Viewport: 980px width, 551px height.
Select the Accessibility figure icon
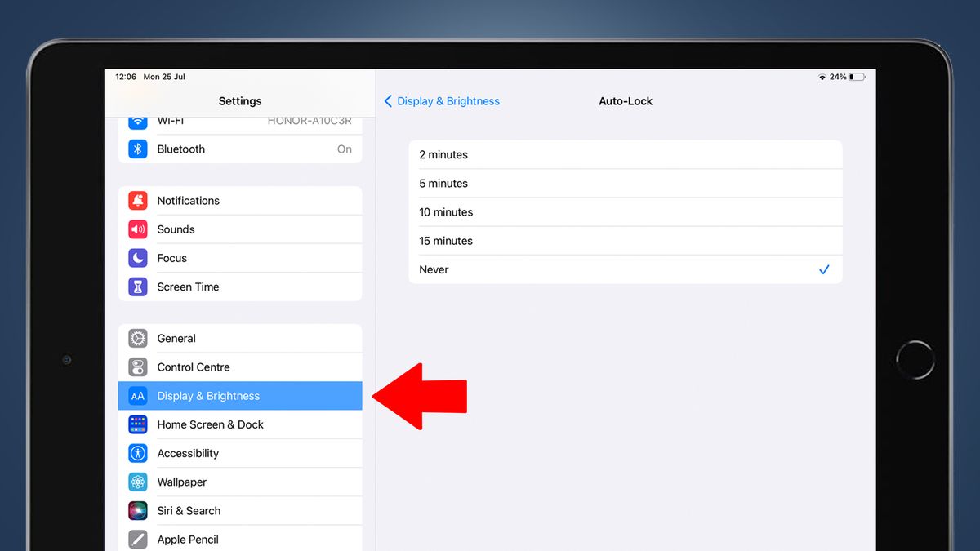coord(137,453)
